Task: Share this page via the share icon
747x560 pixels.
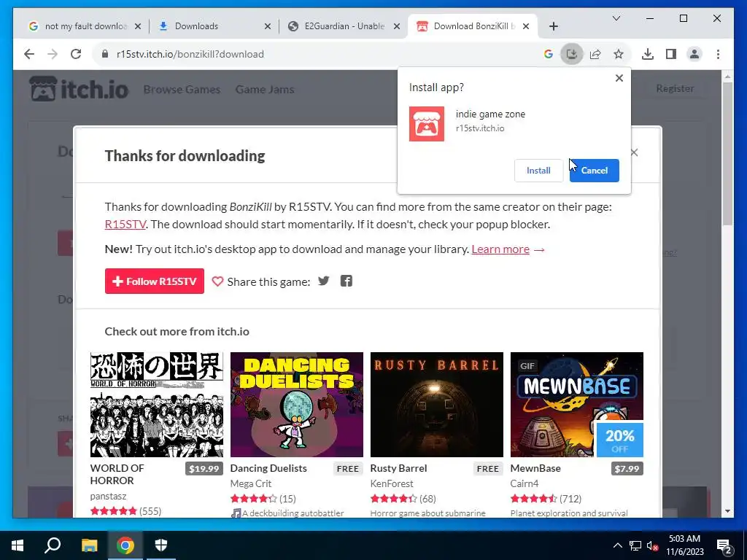Action: point(595,54)
